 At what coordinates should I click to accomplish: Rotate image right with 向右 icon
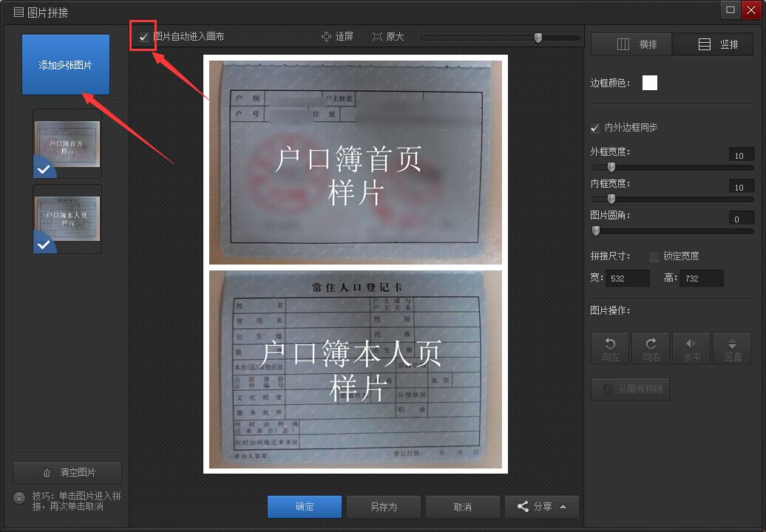tap(651, 348)
